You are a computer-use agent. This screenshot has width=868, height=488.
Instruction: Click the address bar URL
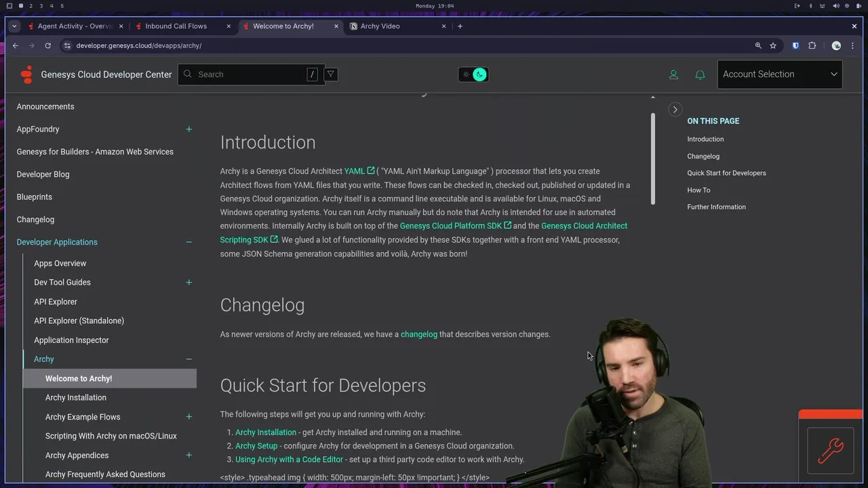click(138, 45)
